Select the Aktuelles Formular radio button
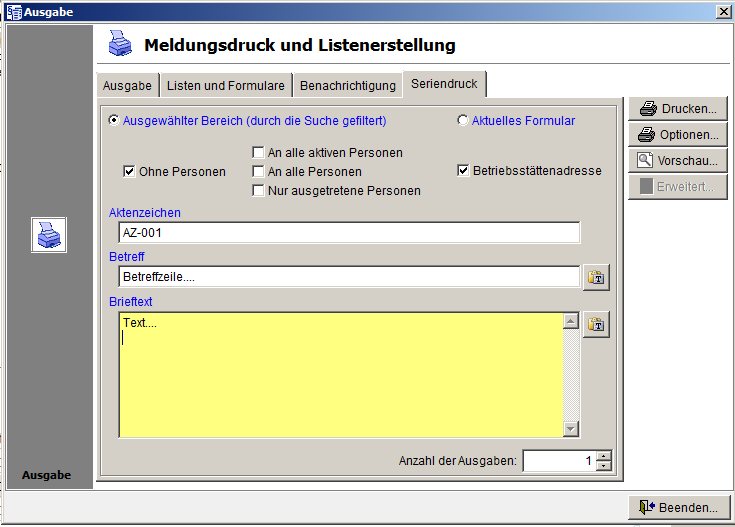 [462, 121]
